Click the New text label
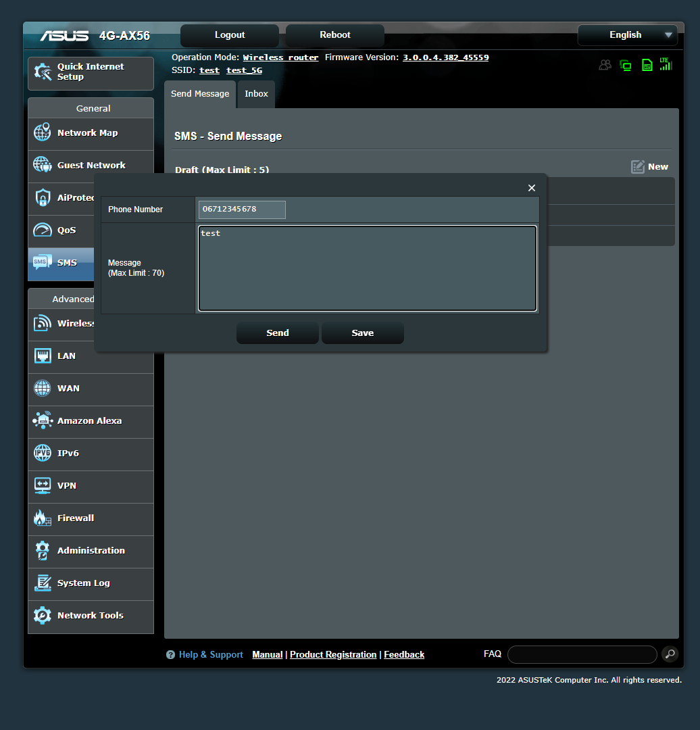Image resolution: width=700 pixels, height=730 pixels. [658, 167]
